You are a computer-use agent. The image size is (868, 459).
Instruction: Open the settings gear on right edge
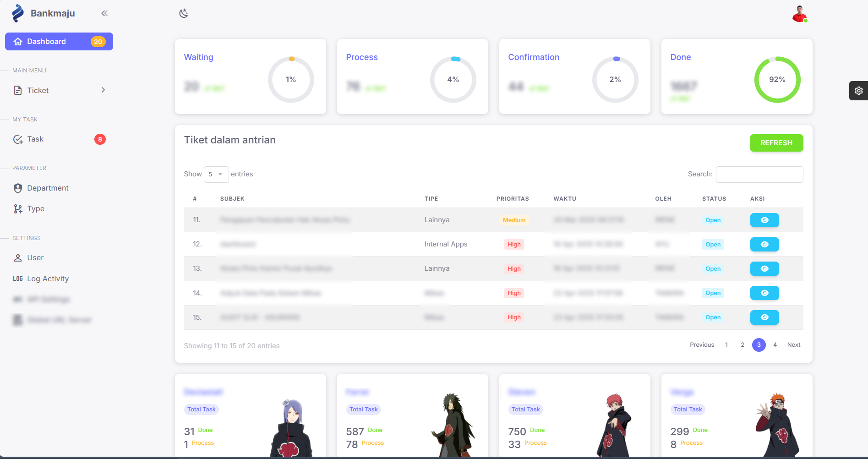pyautogui.click(x=859, y=91)
